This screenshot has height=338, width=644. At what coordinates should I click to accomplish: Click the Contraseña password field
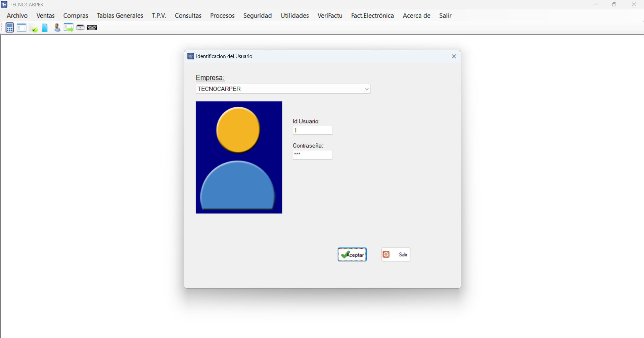tap(312, 155)
